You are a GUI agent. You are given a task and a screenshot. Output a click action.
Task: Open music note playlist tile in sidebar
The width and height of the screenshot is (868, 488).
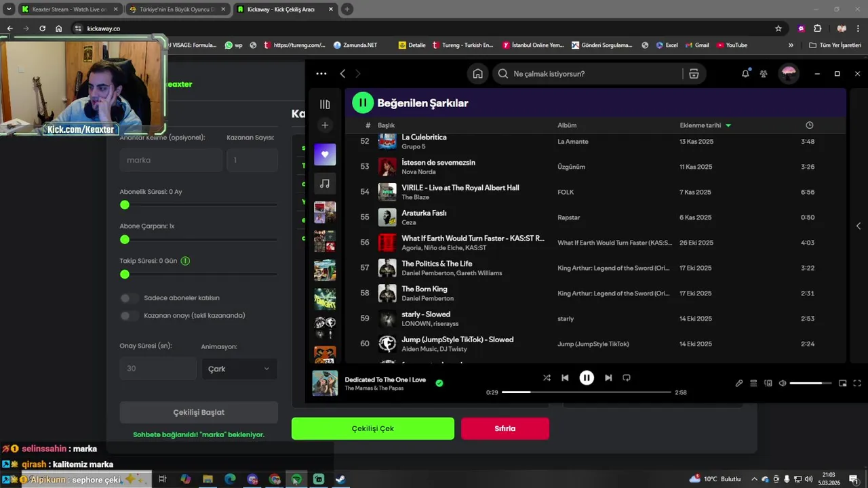(x=325, y=183)
